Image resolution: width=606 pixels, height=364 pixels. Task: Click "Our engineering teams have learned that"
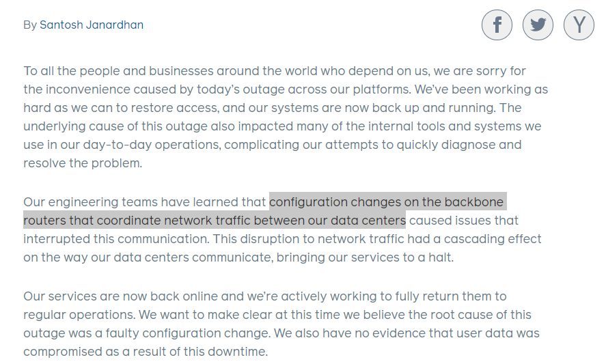(x=144, y=201)
